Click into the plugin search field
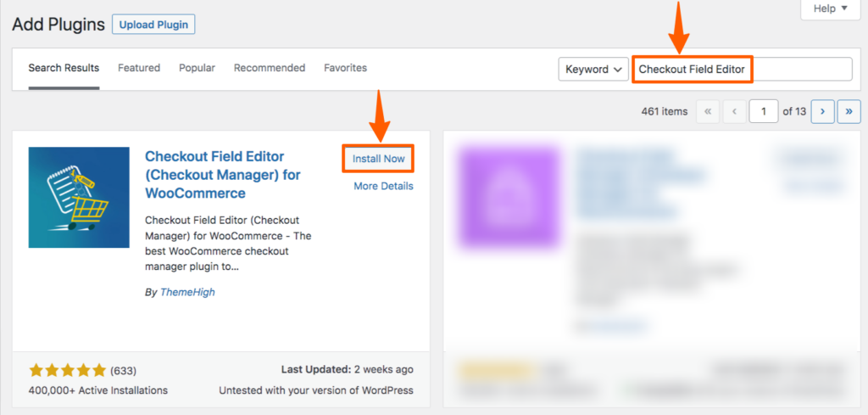This screenshot has height=415, width=868. click(x=742, y=70)
